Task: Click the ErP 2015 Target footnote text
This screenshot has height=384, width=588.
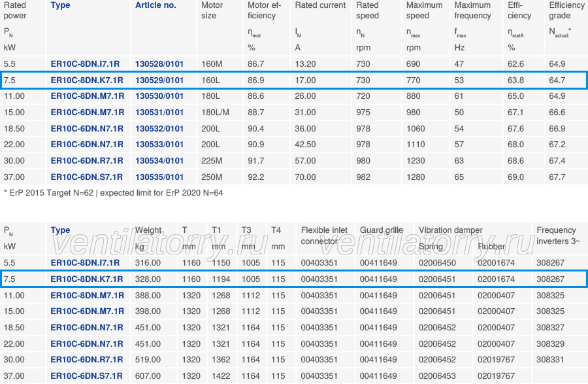Action: pyautogui.click(x=113, y=193)
